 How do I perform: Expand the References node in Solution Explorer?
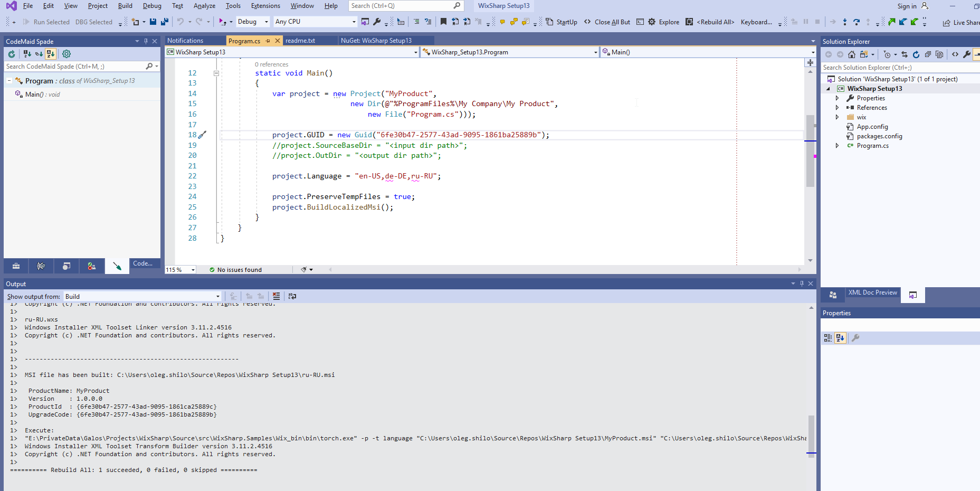(837, 108)
